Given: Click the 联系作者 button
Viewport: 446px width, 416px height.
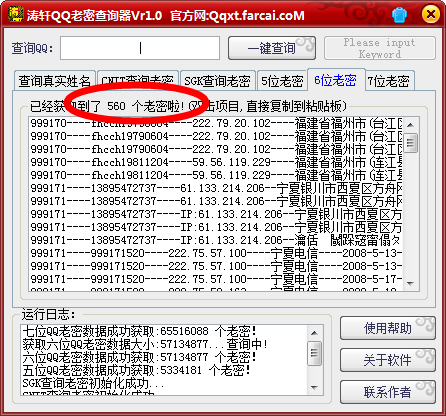Looking at the screenshot, I should [x=388, y=392].
